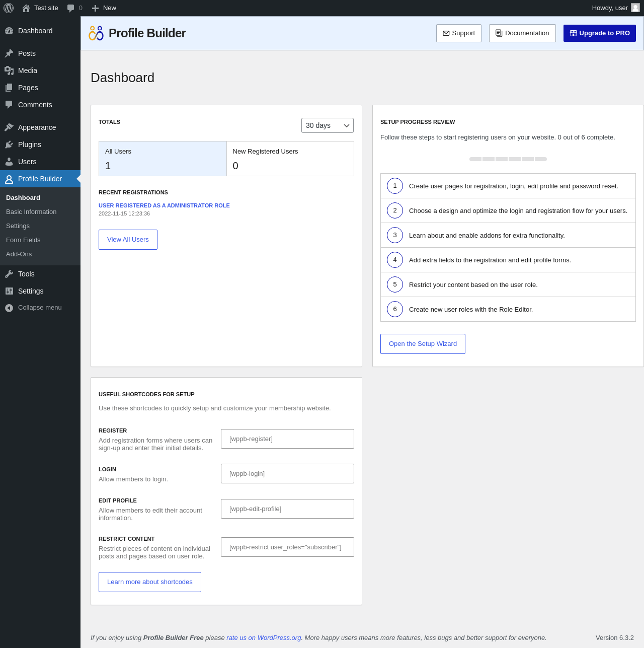This screenshot has width=644, height=648.
Task: Select the New Registered Users box
Action: pyautogui.click(x=290, y=159)
